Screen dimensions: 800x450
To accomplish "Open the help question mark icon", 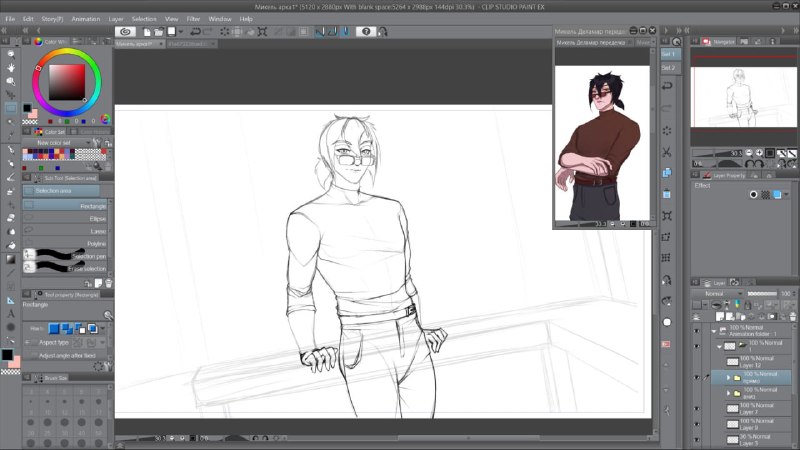I will [366, 32].
